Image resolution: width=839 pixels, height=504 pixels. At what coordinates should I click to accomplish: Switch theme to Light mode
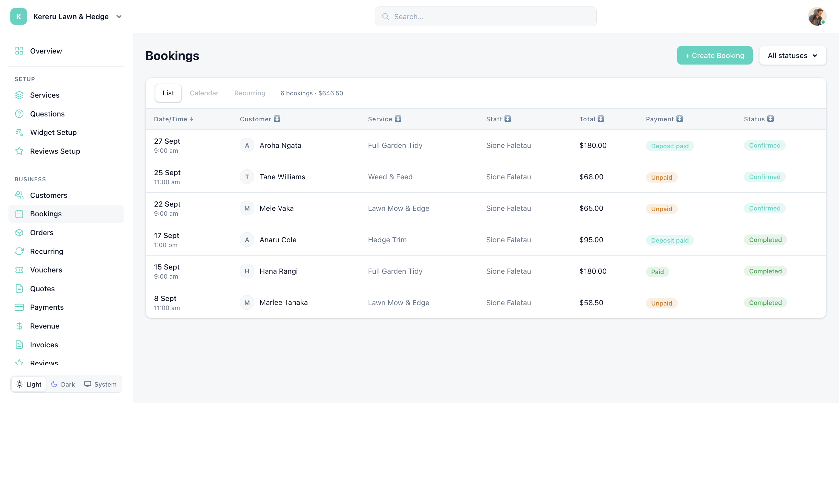point(29,384)
